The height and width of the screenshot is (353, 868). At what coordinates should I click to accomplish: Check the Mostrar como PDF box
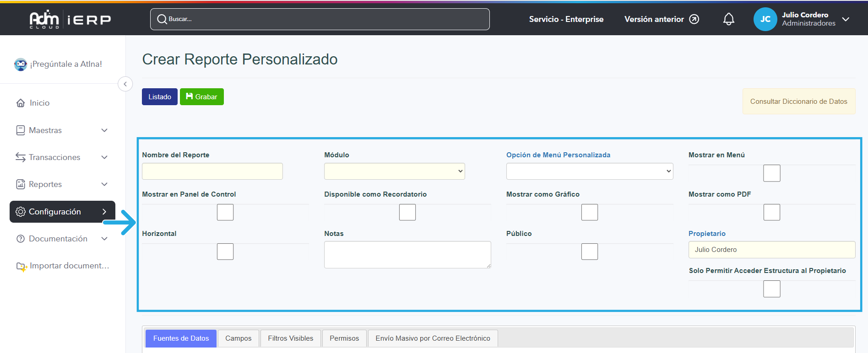coord(771,213)
